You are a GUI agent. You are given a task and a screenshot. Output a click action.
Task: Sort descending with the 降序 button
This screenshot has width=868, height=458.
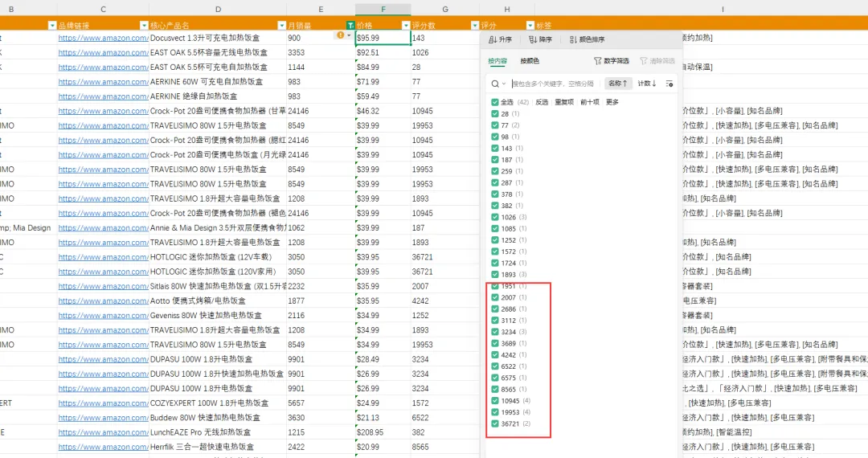tap(540, 39)
